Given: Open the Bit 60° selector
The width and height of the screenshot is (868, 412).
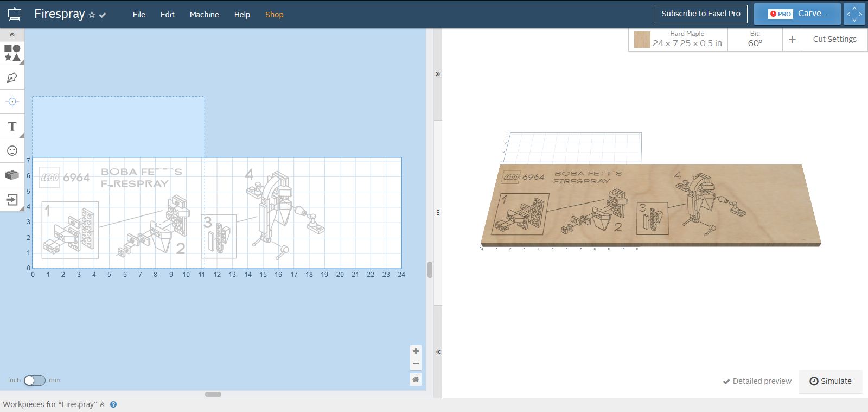Looking at the screenshot, I should [x=755, y=39].
